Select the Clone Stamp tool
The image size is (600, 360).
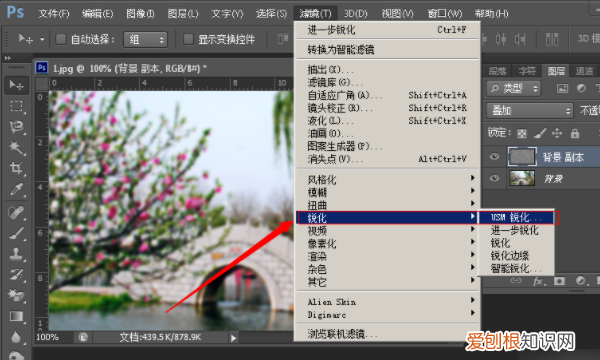[x=16, y=253]
